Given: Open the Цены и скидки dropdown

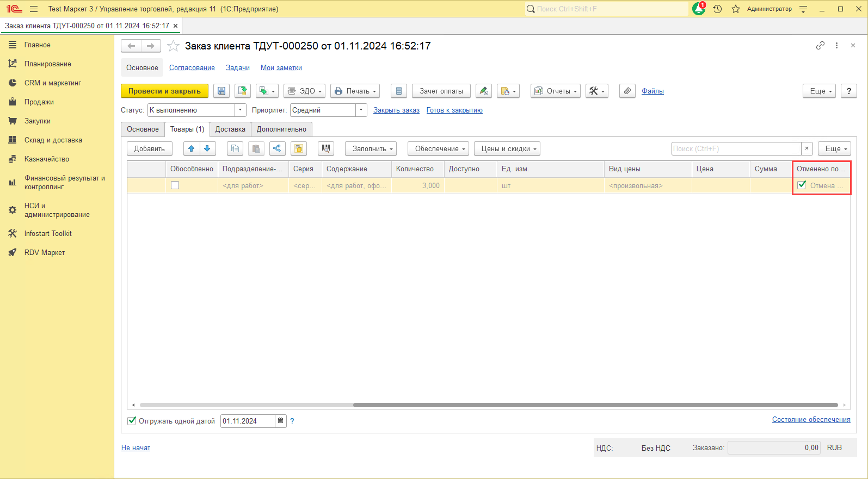Looking at the screenshot, I should coord(507,149).
